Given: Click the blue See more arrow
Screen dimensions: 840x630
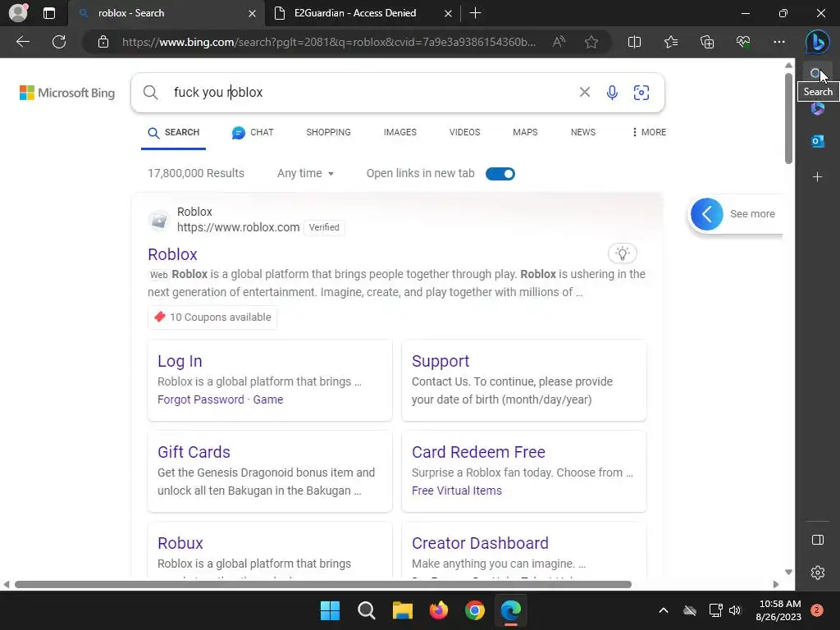Looking at the screenshot, I should 706,214.
